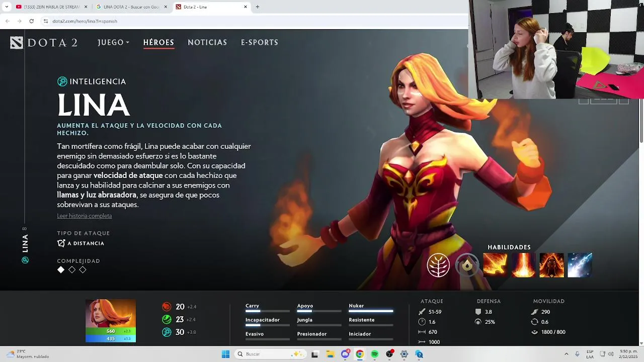The image size is (644, 362).
Task: Open Discord from the taskbar
Action: coord(345,354)
